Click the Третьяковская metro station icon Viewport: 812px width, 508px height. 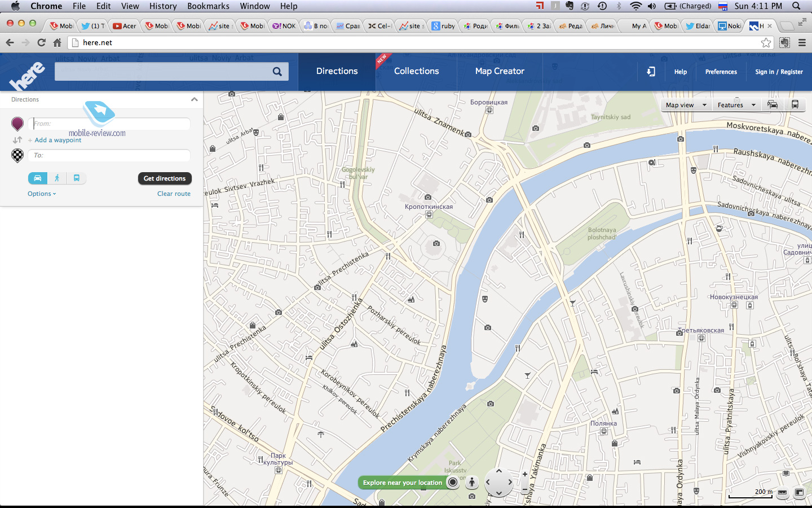point(701,338)
